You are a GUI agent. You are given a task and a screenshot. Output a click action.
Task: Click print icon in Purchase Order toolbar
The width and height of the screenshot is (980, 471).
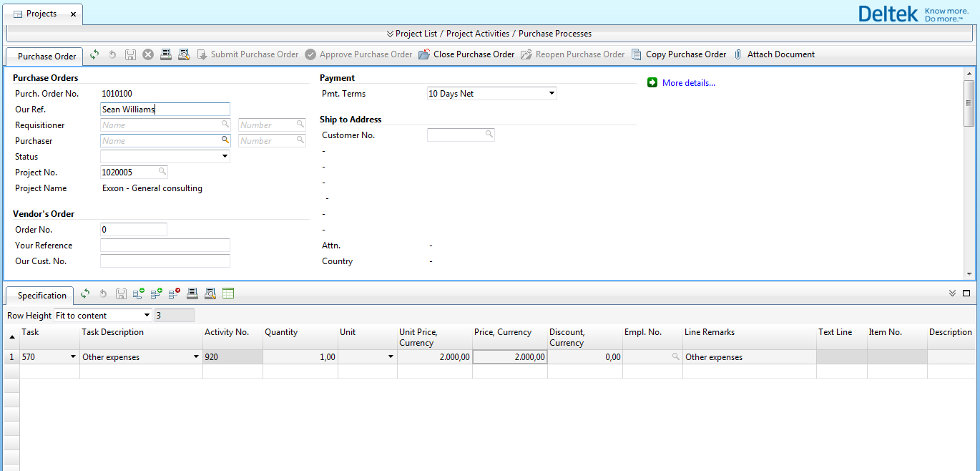click(x=166, y=54)
